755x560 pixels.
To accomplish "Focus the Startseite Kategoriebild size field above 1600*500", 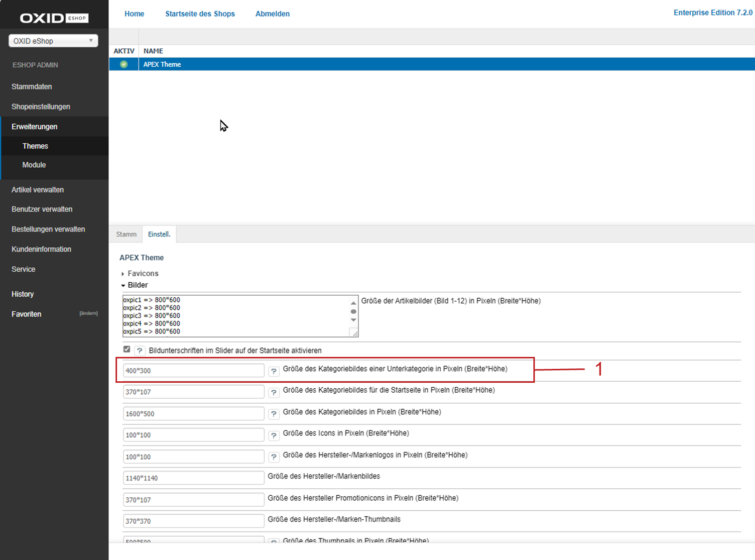I will pos(194,392).
